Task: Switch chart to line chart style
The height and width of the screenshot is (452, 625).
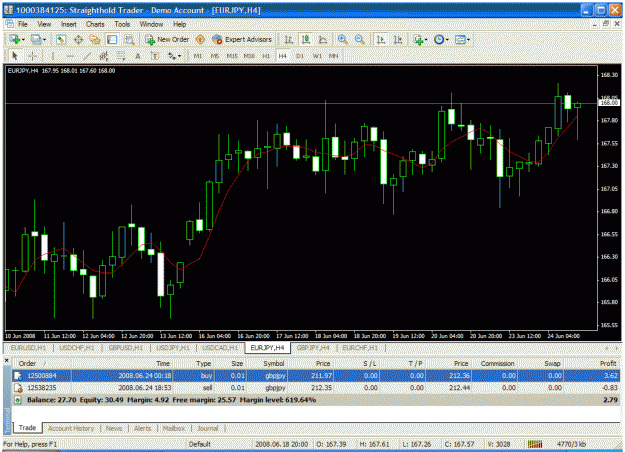Action: 323,39
